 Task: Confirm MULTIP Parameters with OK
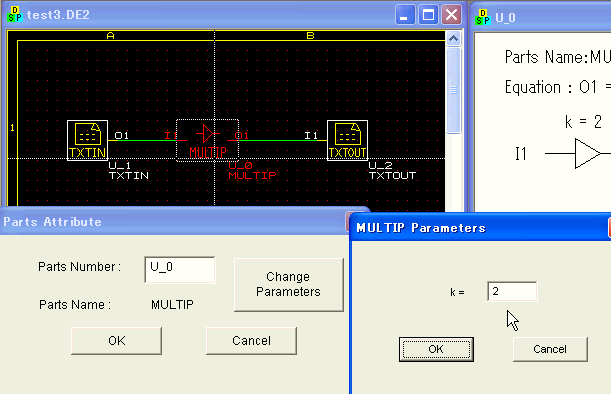pyautogui.click(x=436, y=349)
